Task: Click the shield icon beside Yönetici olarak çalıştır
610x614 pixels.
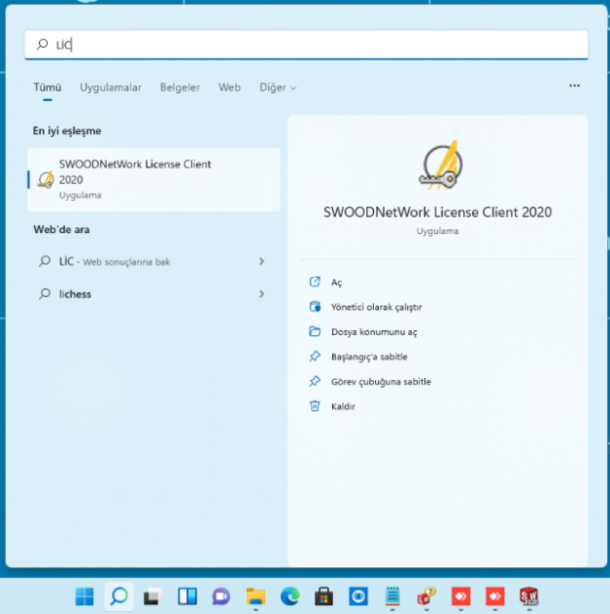Action: (315, 307)
